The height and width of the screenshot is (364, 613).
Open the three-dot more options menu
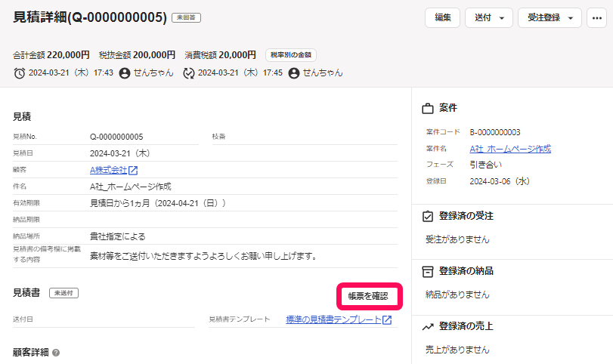597,17
